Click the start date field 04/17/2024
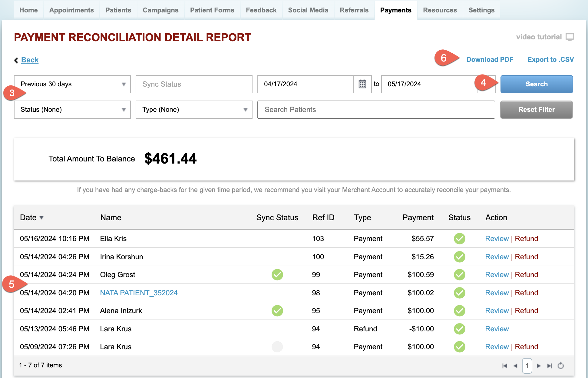 (x=305, y=84)
